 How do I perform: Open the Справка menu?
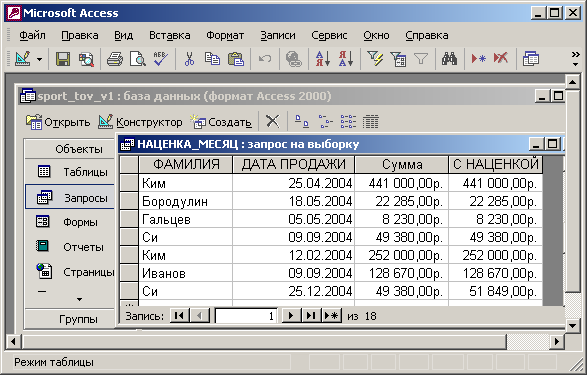(427, 35)
